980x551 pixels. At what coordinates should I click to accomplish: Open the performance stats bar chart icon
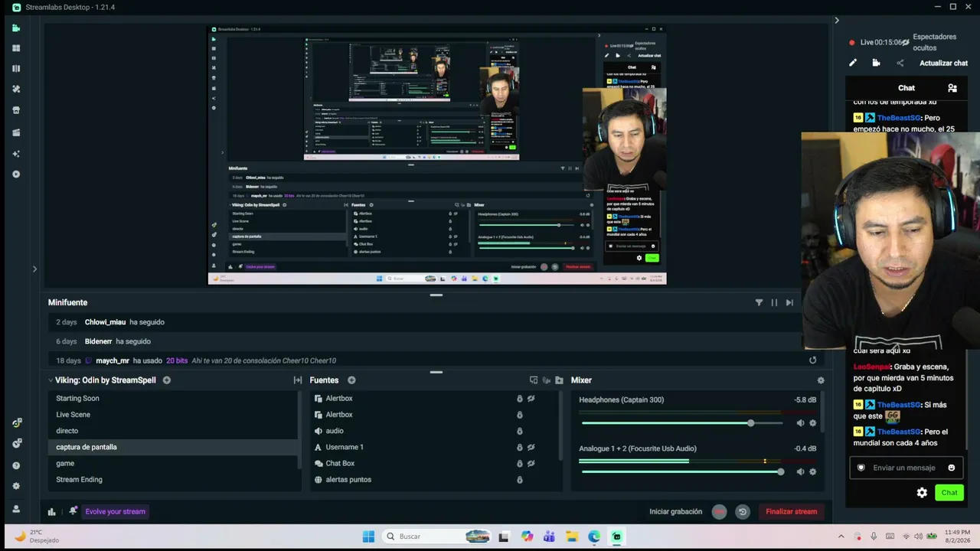coord(51,512)
